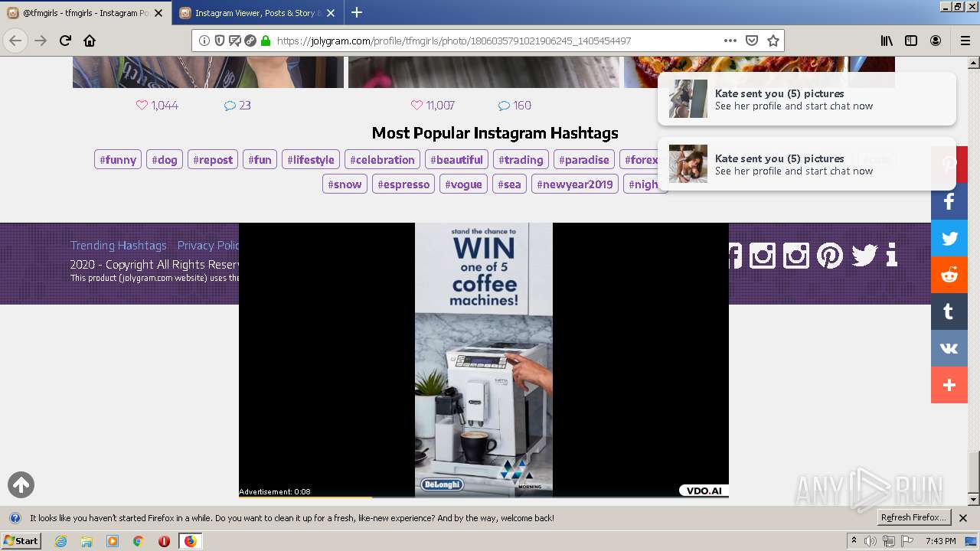This screenshot has width=980, height=551.
Task: Share on Tumblr via side panel
Action: click(x=949, y=311)
